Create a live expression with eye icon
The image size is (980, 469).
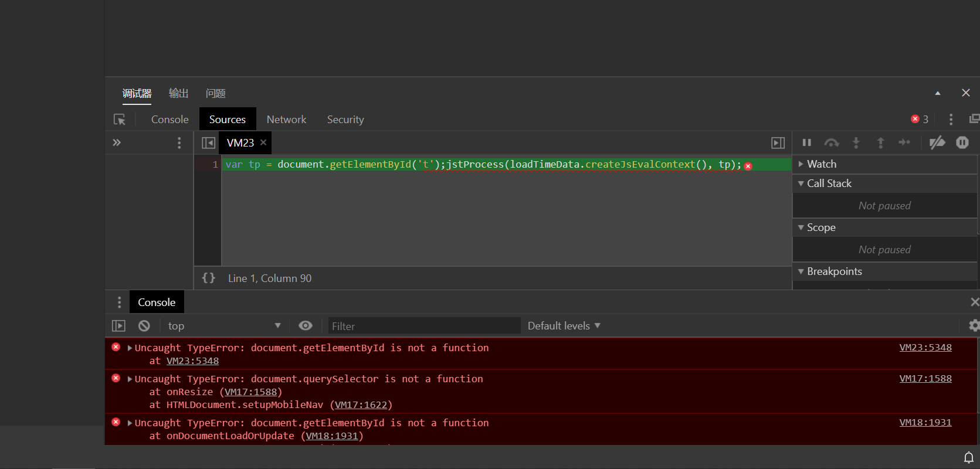306,326
